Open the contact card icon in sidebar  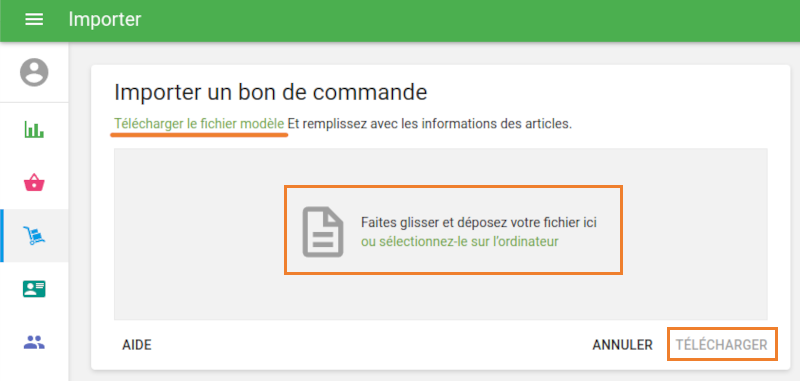[34, 289]
